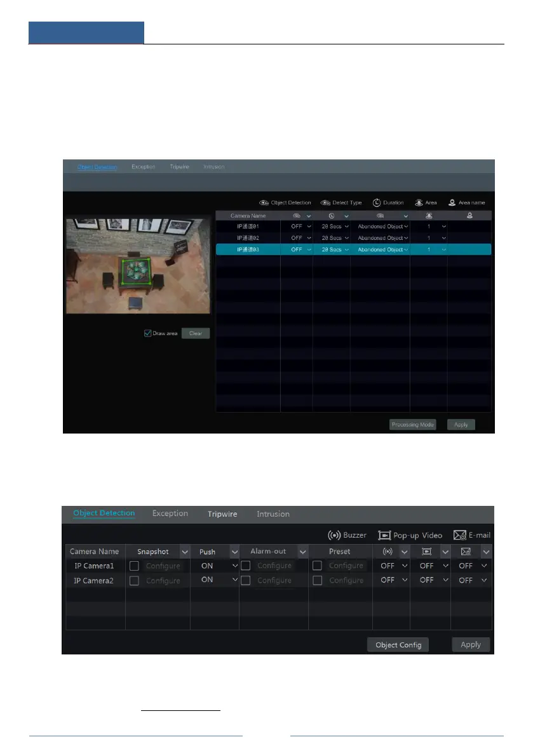533x756 pixels.
Task: Open Intrusion tab above Buzzer legend
Action: [x=273, y=514]
